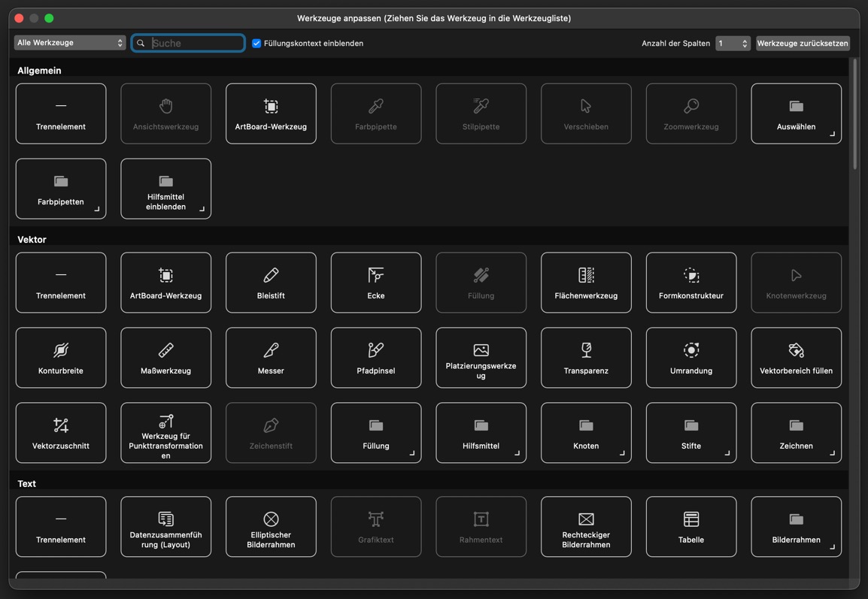868x599 pixels.
Task: Adjust the Anzahl der Spalten stepper
Action: pyautogui.click(x=744, y=44)
